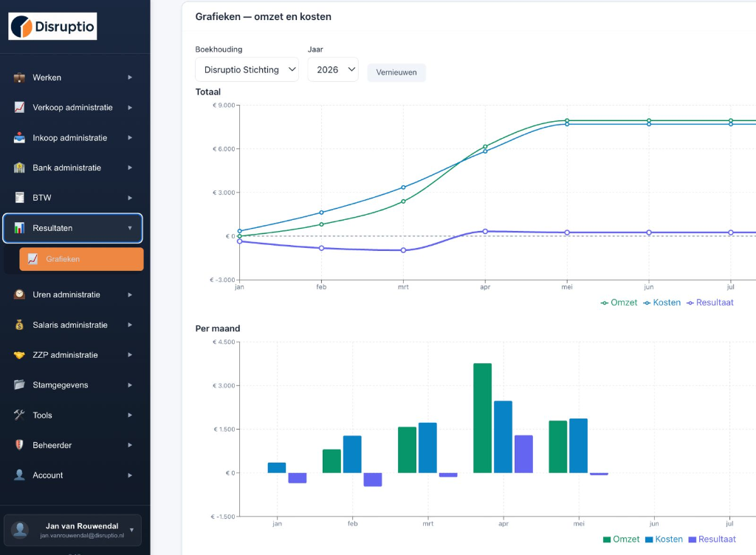Expand the Verkoop administratie arrow
Screen dimensions: 756x555
pyautogui.click(x=130, y=108)
